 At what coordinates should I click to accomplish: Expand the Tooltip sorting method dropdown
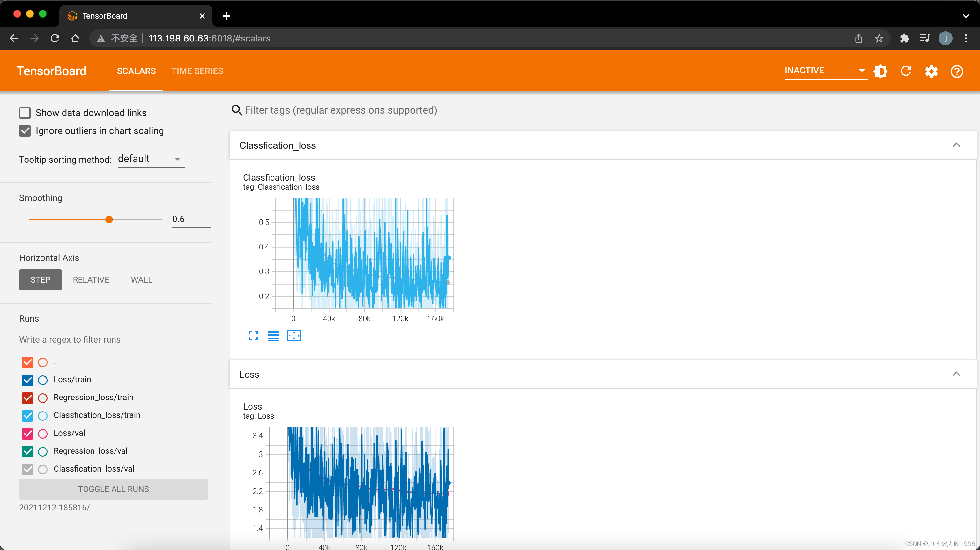176,158
